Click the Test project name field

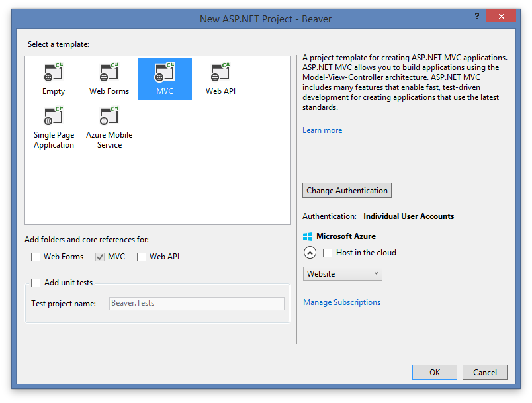[x=197, y=304]
